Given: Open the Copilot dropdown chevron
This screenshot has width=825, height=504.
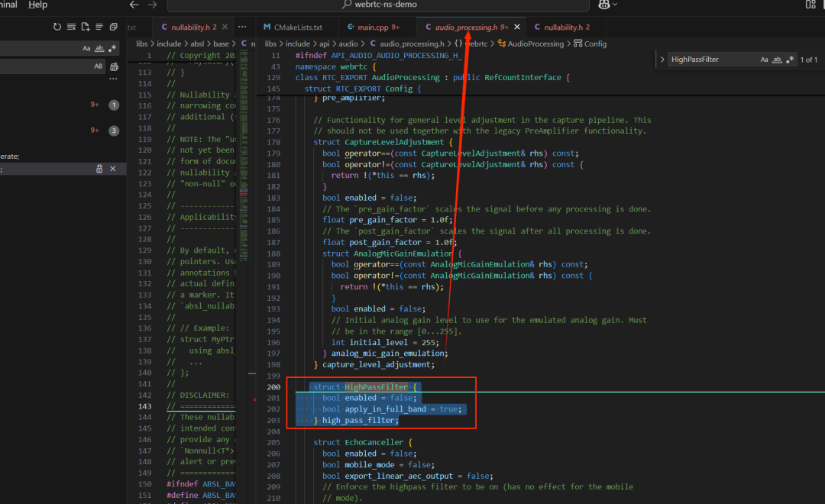Looking at the screenshot, I should tap(615, 5).
